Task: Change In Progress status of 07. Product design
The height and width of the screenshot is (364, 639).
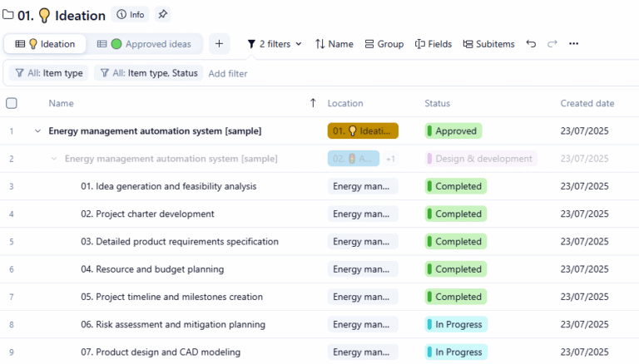Action: [456, 352]
